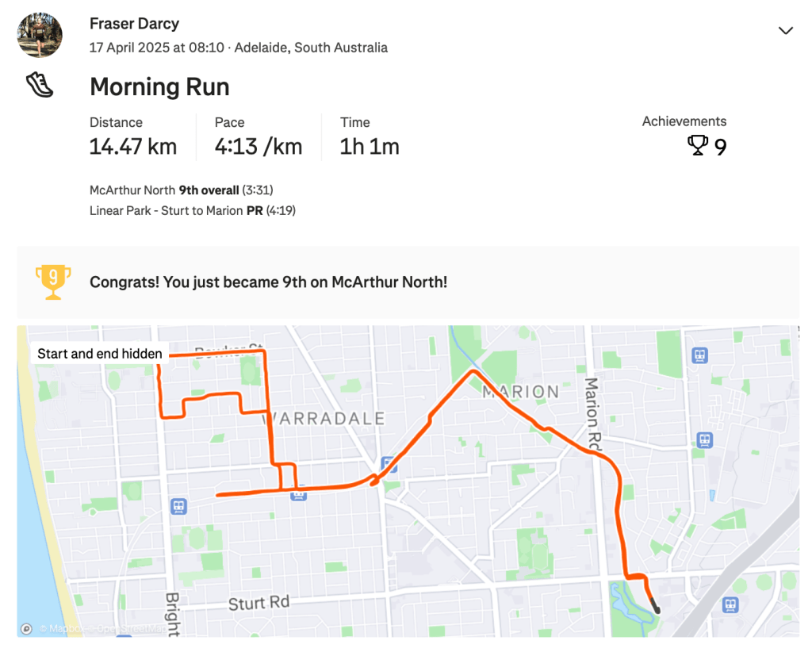This screenshot has height=652, width=812.
Task: Click the Start and end hidden label
Action: click(x=100, y=354)
